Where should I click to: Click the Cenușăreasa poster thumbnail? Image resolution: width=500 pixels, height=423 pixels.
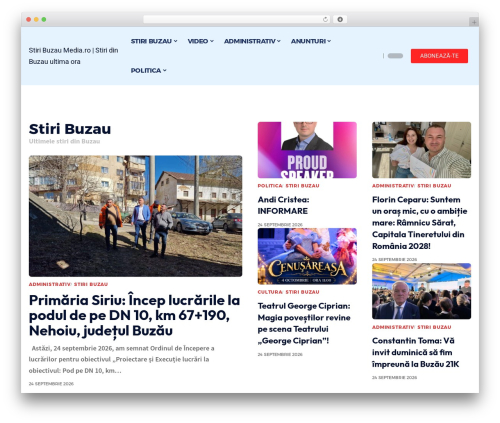point(307,256)
